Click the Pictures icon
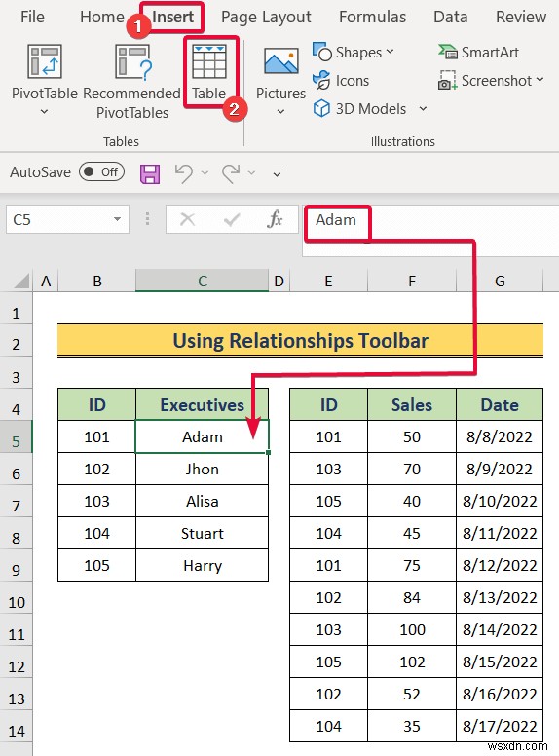This screenshot has height=756, width=559. 281,61
